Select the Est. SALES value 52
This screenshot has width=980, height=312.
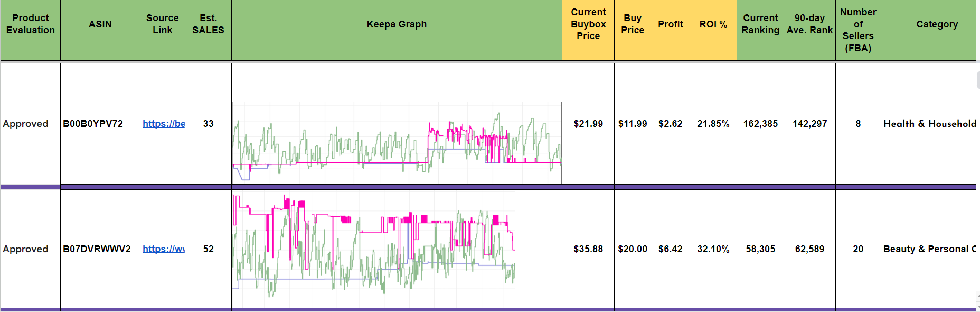[208, 249]
